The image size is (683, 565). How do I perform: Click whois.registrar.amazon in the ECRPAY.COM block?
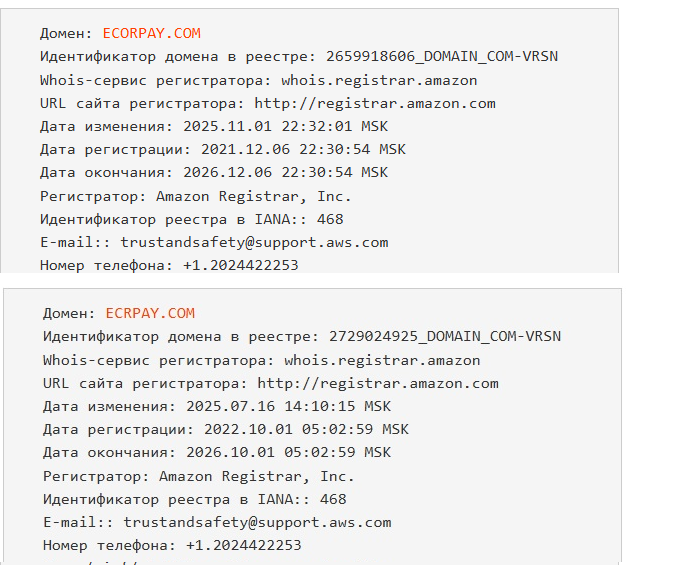coord(382,360)
